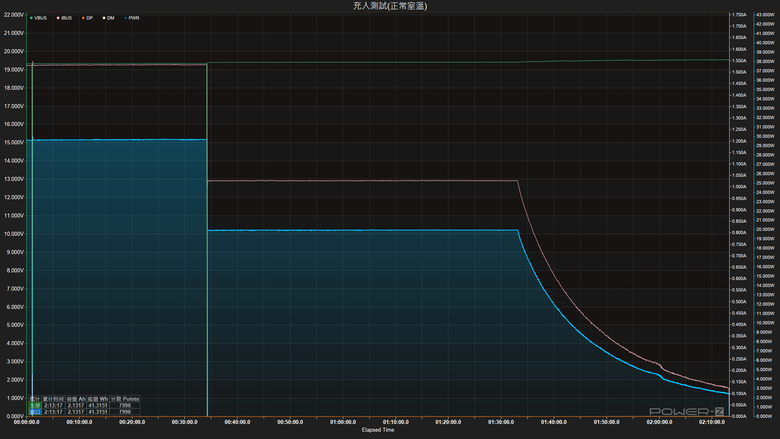Viewport: 780px width, 439px height.
Task: Click the 02:00:00.0 time axis tick
Action: (660, 422)
